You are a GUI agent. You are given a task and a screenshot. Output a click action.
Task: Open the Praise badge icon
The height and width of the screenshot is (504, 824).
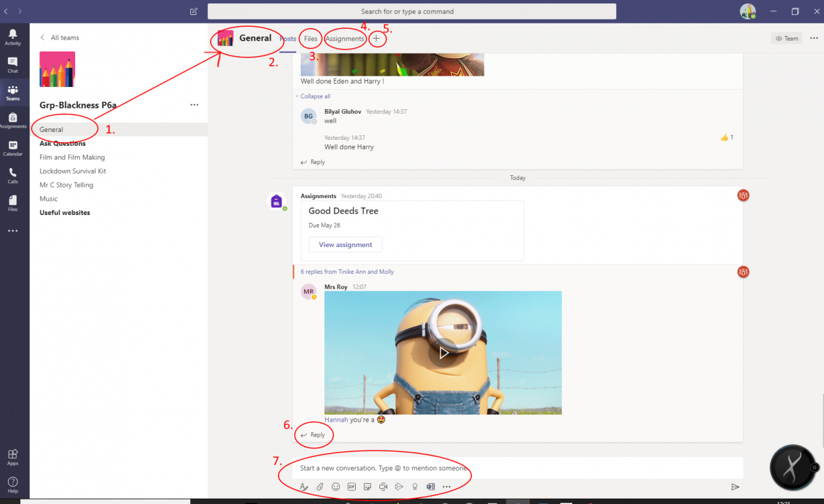tap(415, 486)
